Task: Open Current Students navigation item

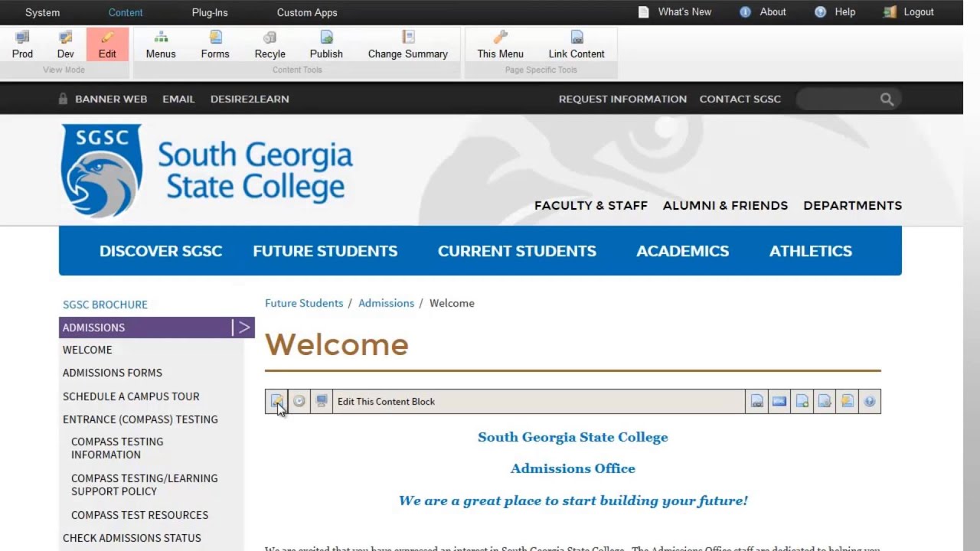Action: click(x=517, y=251)
